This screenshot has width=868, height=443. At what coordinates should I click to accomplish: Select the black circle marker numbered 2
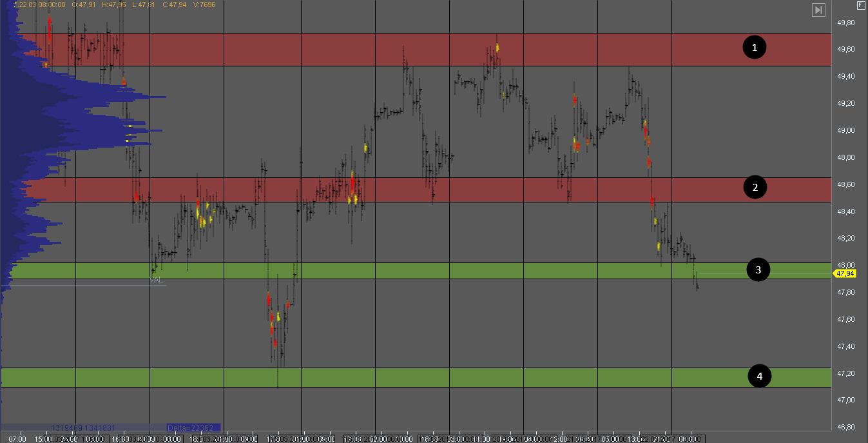[x=755, y=188]
